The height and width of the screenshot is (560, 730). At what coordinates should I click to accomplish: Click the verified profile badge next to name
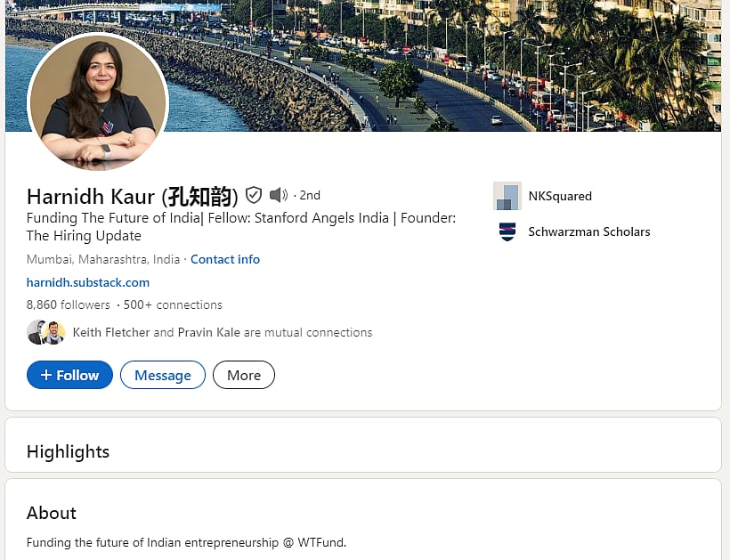pyautogui.click(x=254, y=195)
